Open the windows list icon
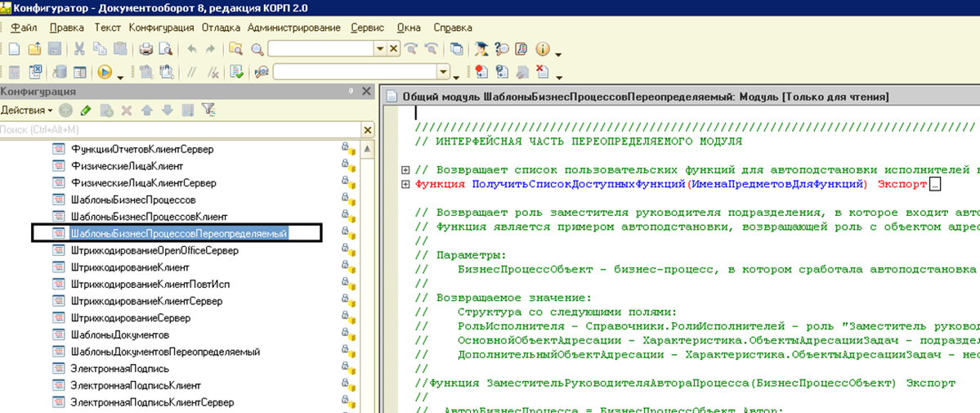This screenshot has height=413, width=980. [x=457, y=49]
